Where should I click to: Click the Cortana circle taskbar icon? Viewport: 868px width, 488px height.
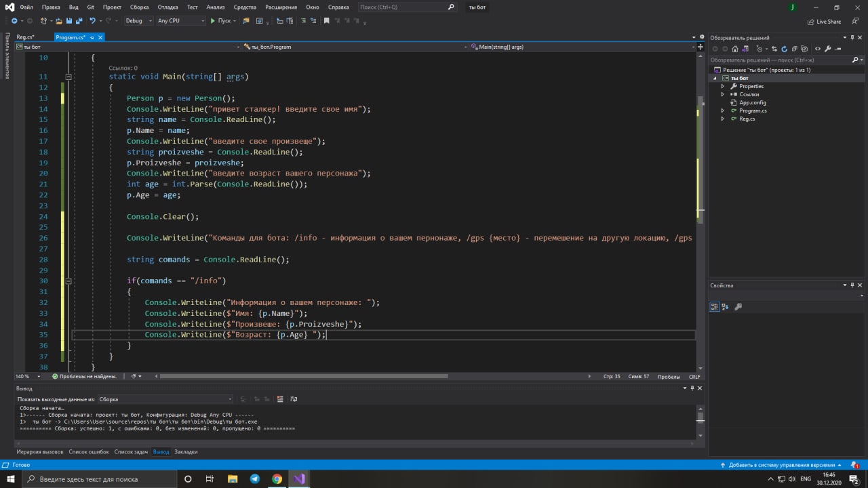pos(188,479)
